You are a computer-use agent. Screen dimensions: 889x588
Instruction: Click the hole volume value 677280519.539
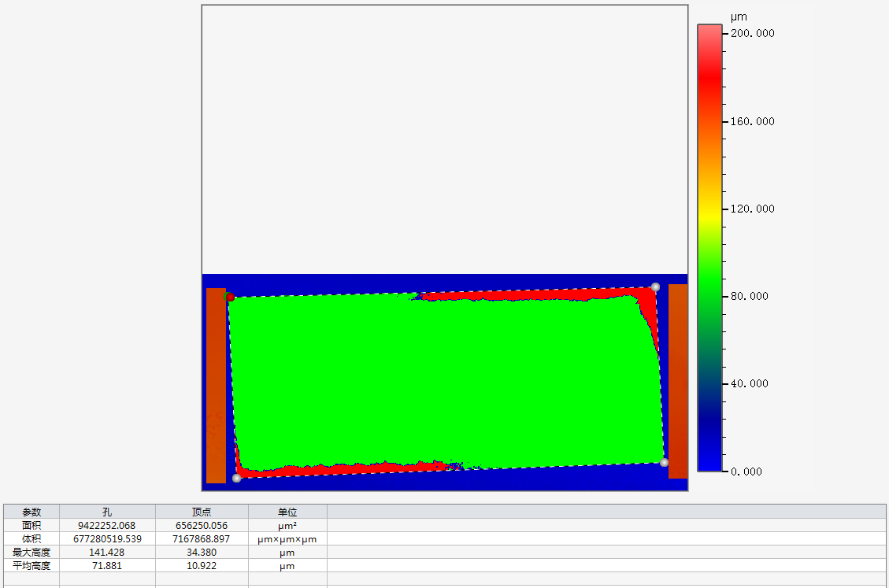tap(107, 539)
